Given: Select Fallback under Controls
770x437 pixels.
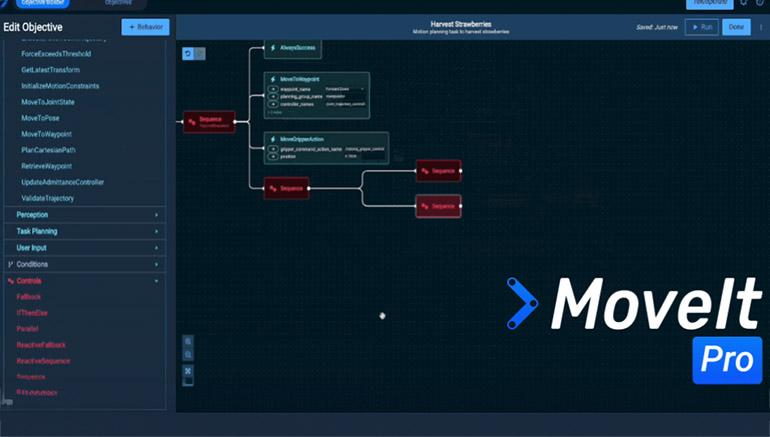Looking at the screenshot, I should pyautogui.click(x=28, y=297).
